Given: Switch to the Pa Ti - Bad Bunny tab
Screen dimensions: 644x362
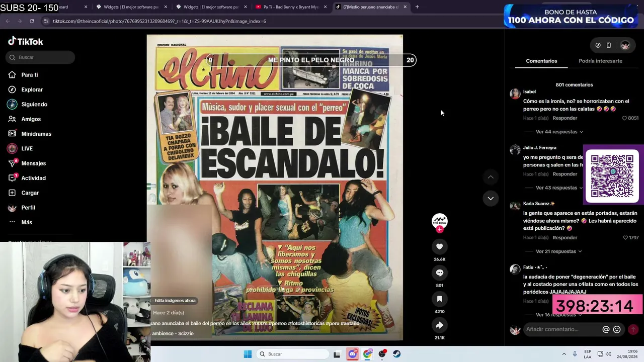Looking at the screenshot, I should [x=291, y=7].
